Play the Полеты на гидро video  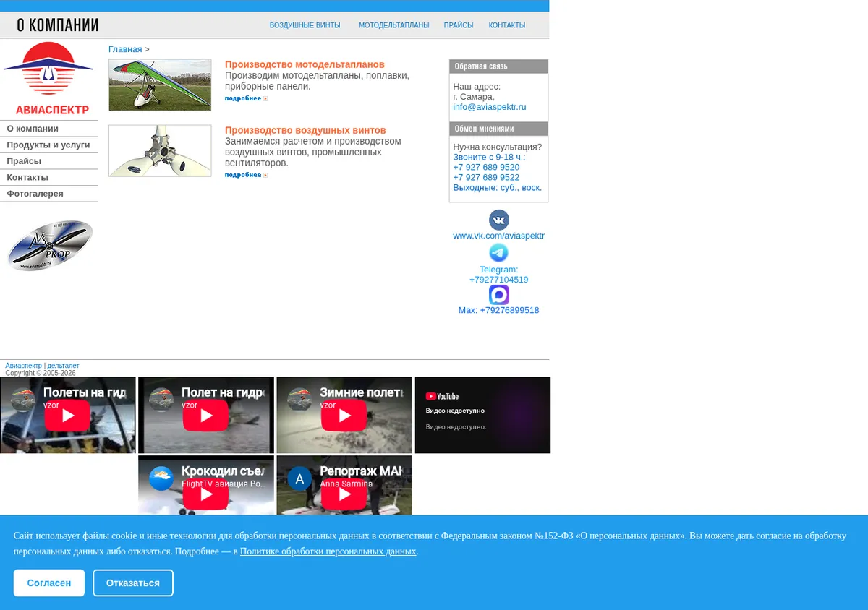[x=68, y=416]
